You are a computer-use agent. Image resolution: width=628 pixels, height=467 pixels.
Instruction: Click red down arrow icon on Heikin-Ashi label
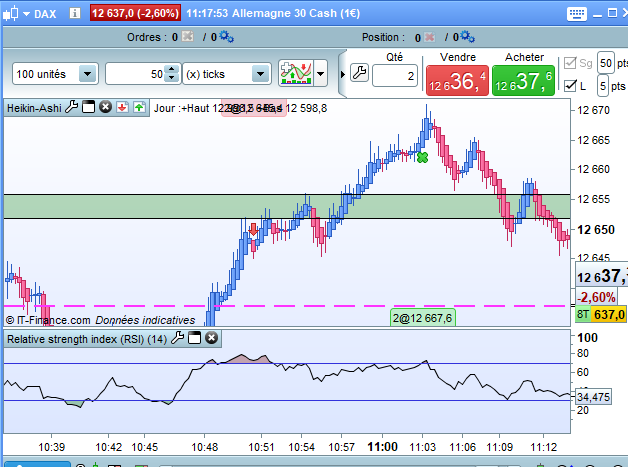pyautogui.click(x=123, y=107)
